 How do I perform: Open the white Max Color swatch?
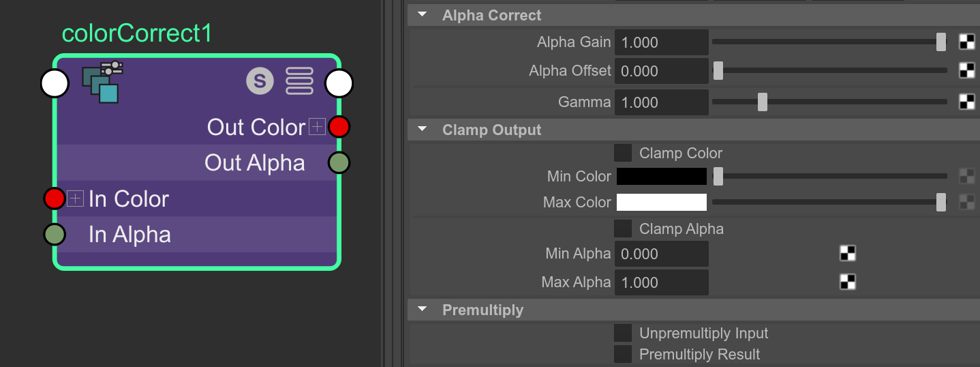tap(662, 202)
